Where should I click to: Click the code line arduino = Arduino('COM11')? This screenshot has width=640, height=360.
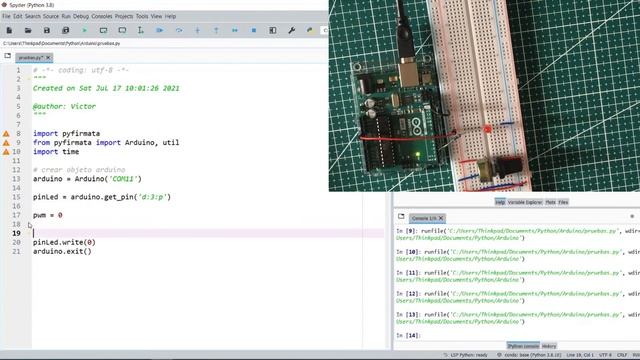(87, 179)
